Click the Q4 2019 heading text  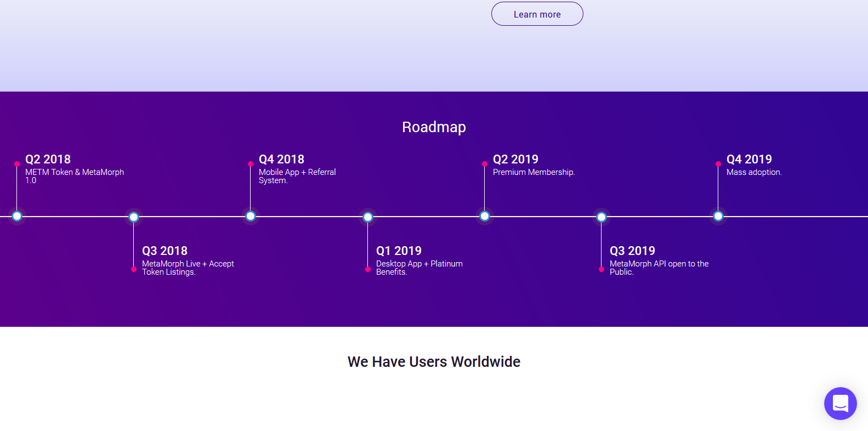pyautogui.click(x=749, y=159)
